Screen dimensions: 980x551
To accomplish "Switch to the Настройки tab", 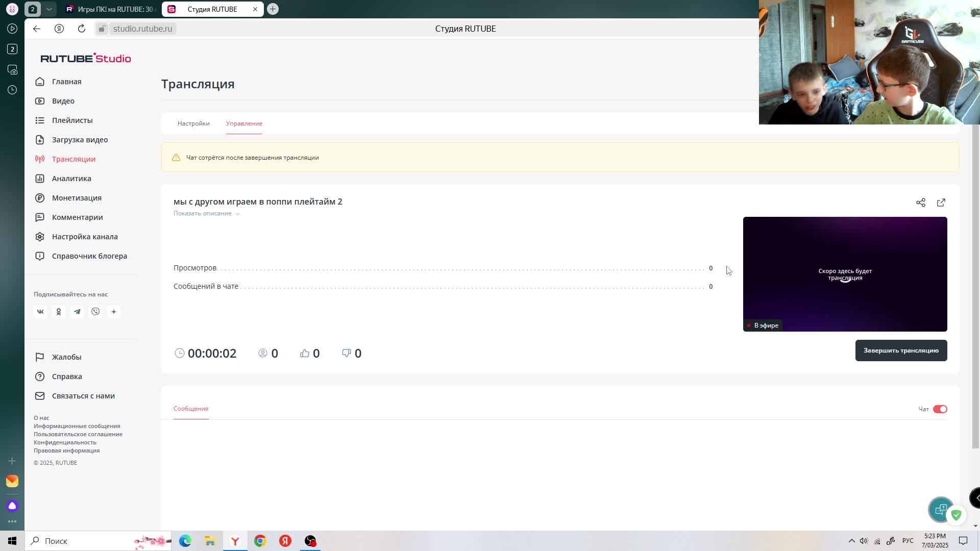I will (193, 123).
